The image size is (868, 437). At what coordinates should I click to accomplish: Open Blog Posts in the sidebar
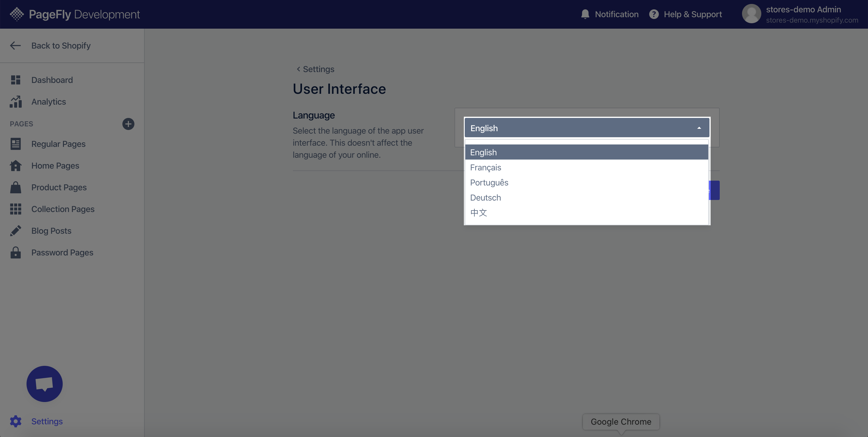click(x=51, y=231)
